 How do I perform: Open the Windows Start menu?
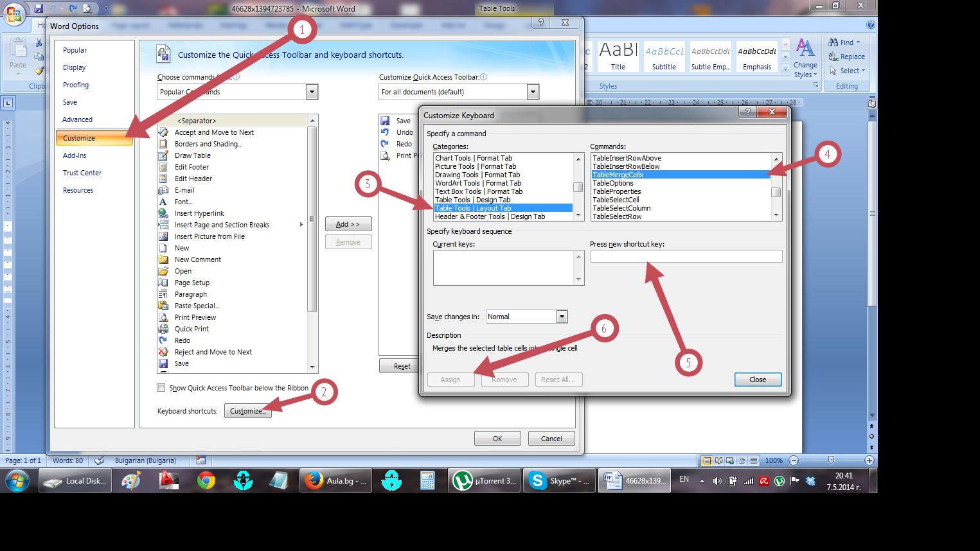pyautogui.click(x=17, y=480)
